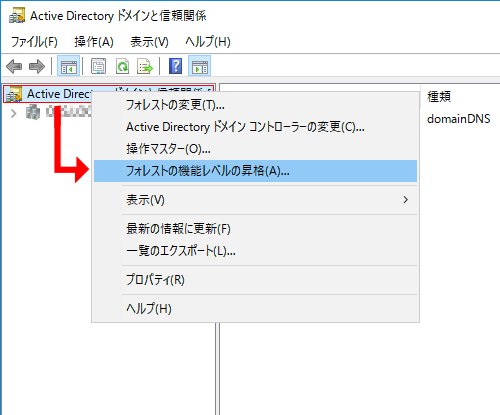Select 最新の情報に更新(F) context entry

255,229
